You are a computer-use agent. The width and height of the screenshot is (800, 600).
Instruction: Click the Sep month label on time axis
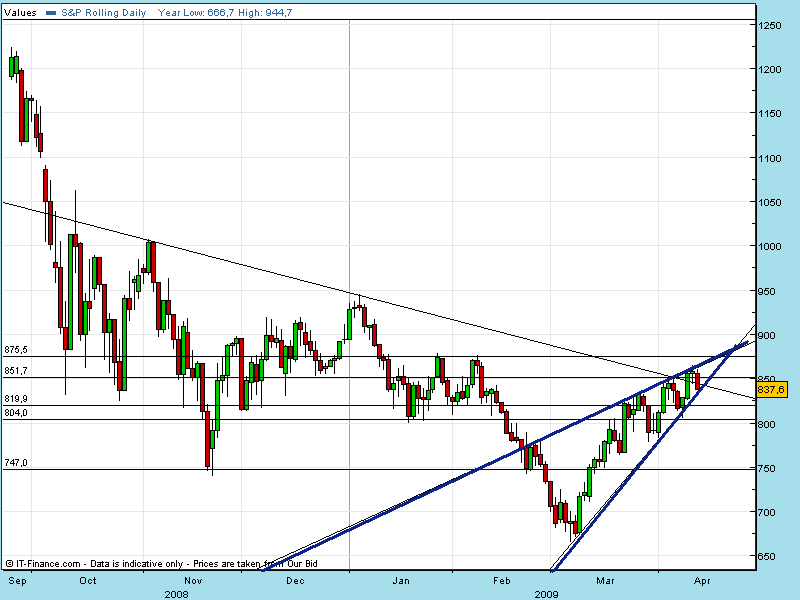coord(17,581)
